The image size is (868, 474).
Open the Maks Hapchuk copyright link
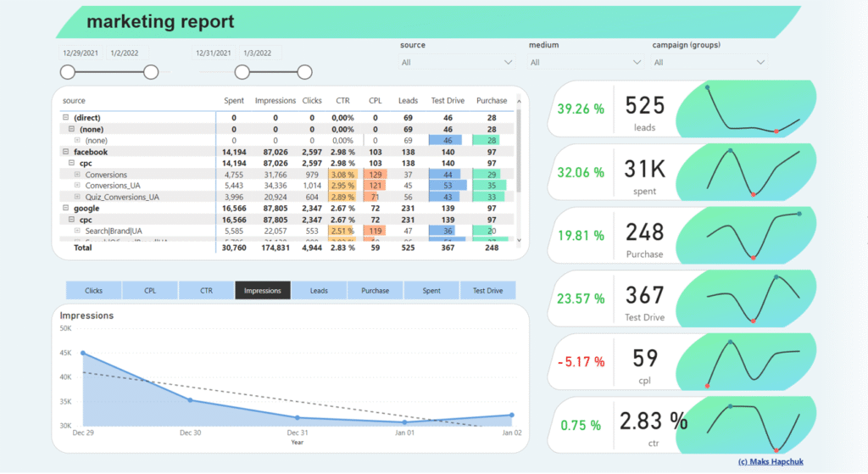click(770, 462)
